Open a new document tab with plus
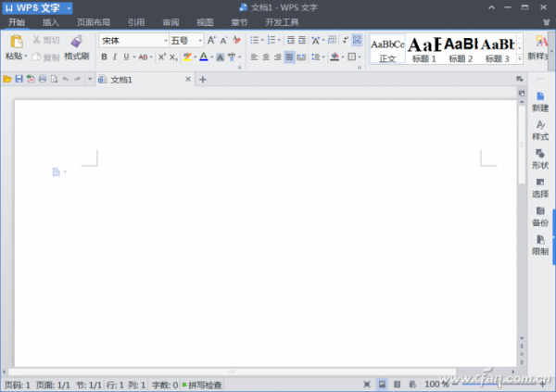Viewport: 556px width, 392px height. point(203,80)
